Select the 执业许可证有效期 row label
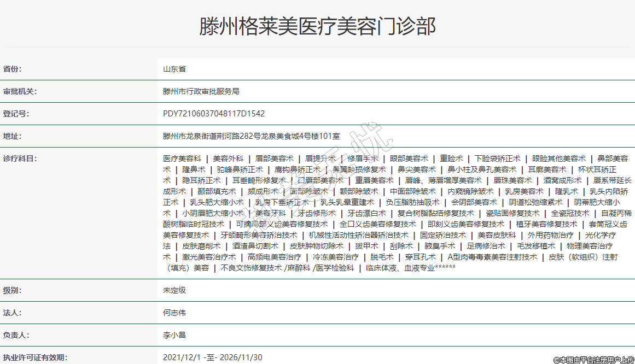The image size is (635, 364). [x=36, y=357]
